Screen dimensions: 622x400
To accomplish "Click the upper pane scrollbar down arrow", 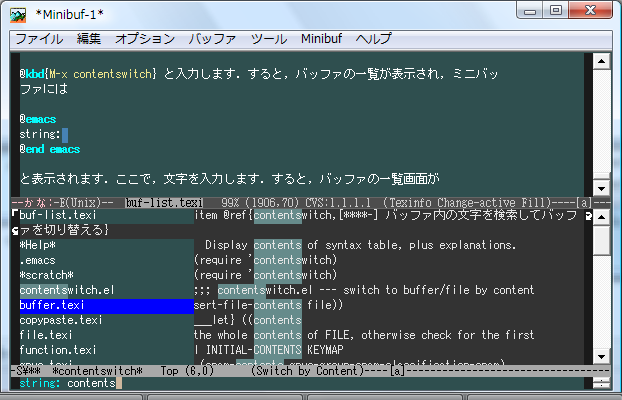I will 599,187.
